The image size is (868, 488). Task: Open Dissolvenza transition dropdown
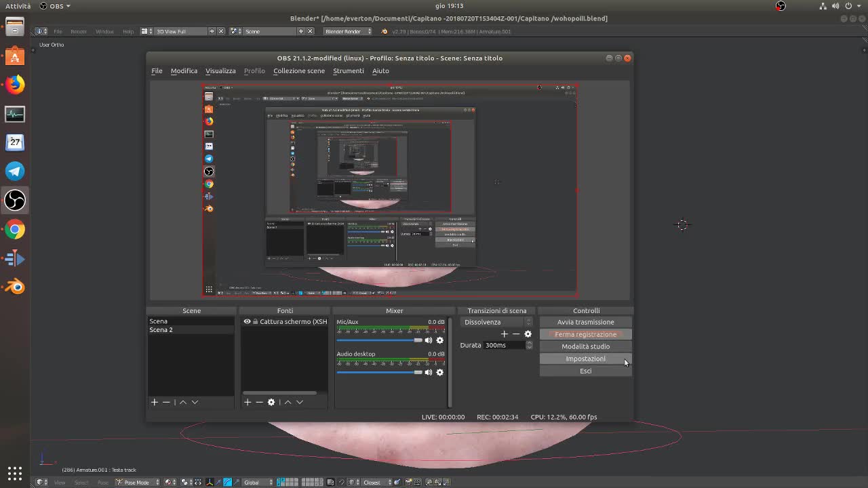tap(496, 322)
